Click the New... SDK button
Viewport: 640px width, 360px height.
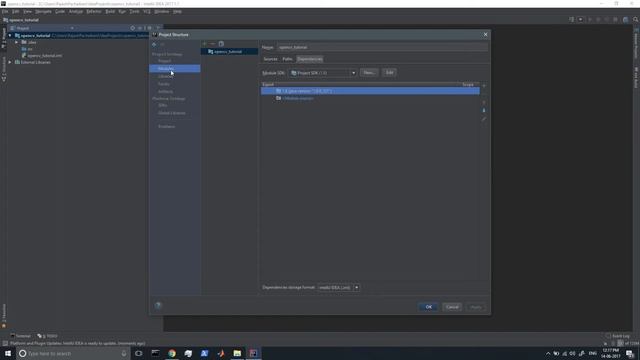click(369, 73)
